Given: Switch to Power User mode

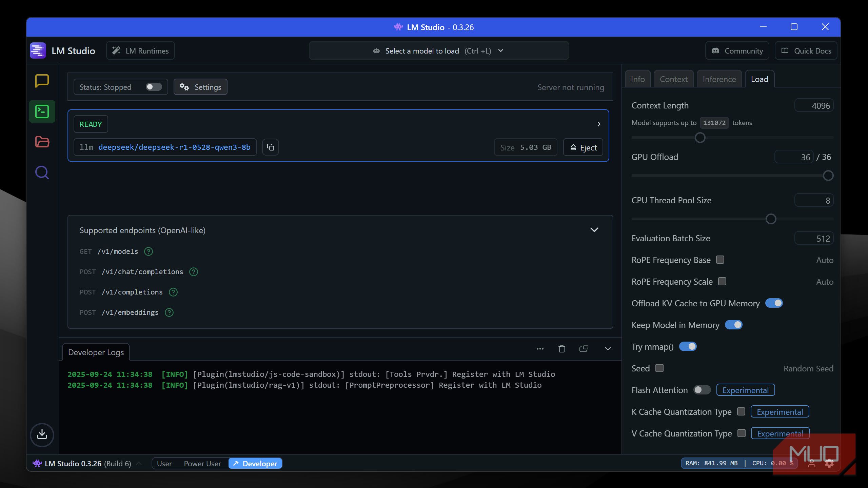Looking at the screenshot, I should (202, 463).
